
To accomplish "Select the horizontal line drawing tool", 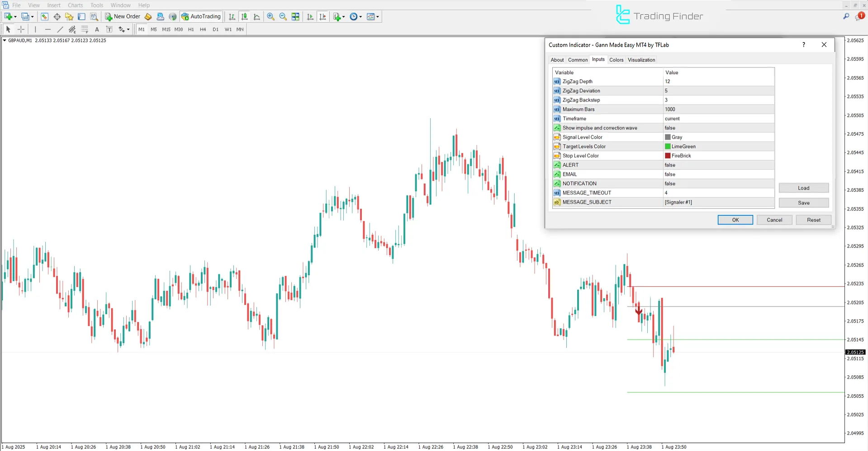I will pyautogui.click(x=48, y=29).
